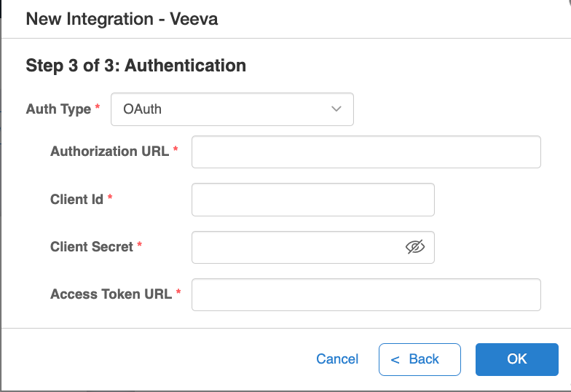The height and width of the screenshot is (392, 571).
Task: Go back with the Back button
Action: click(420, 359)
